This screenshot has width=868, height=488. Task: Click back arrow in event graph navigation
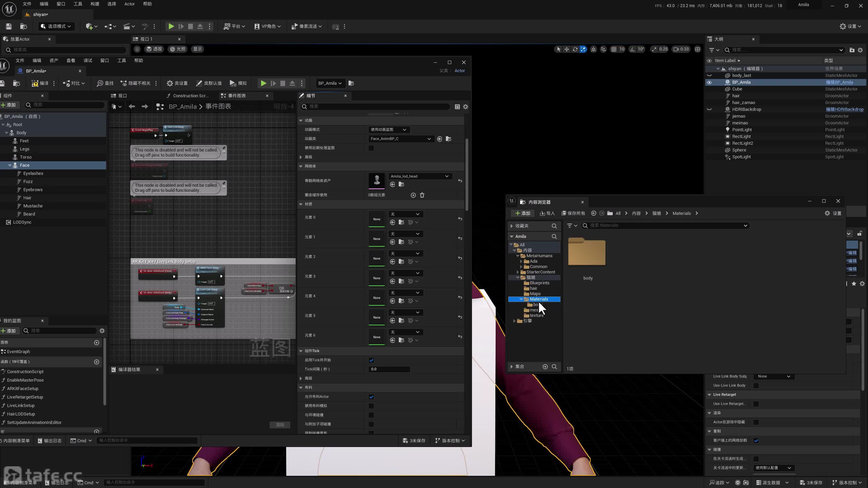pyautogui.click(x=132, y=107)
